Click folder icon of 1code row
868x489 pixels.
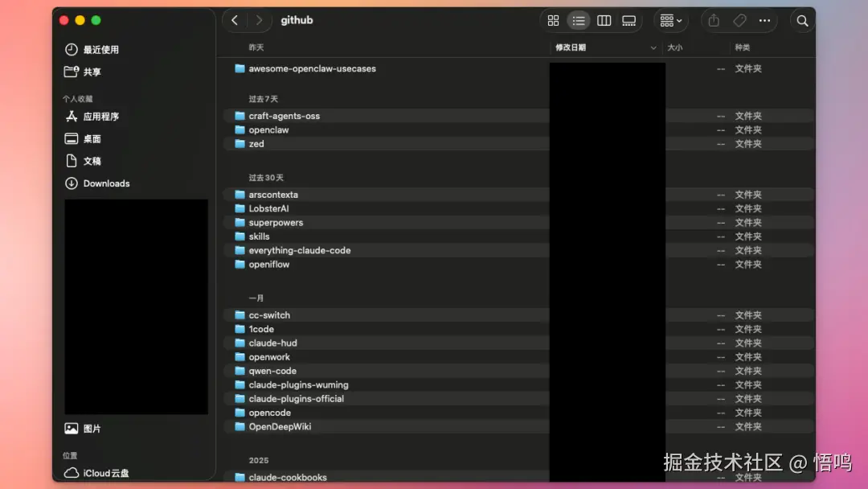(240, 329)
